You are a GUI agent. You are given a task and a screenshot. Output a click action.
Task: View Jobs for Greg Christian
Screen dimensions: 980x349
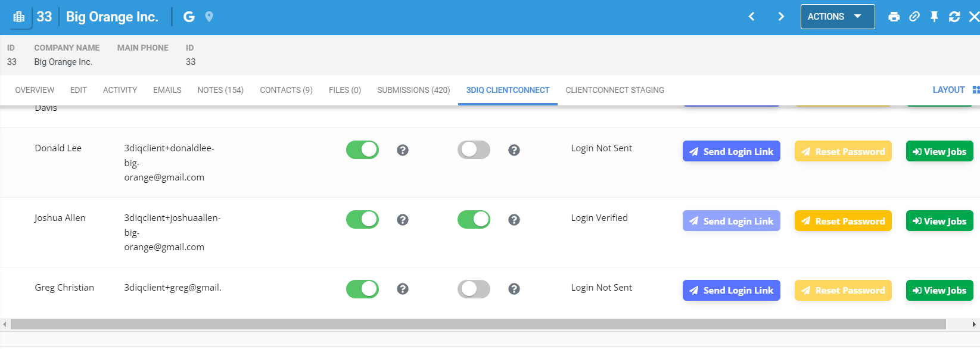click(x=939, y=291)
